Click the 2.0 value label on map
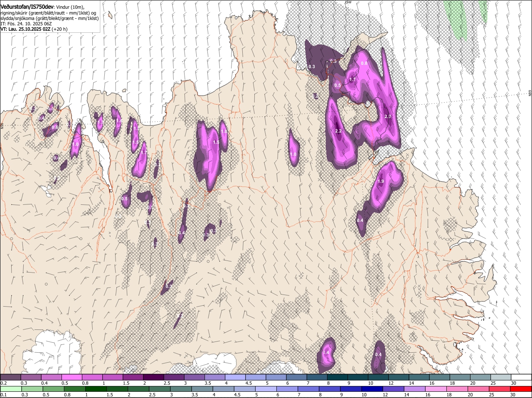 [388, 116]
